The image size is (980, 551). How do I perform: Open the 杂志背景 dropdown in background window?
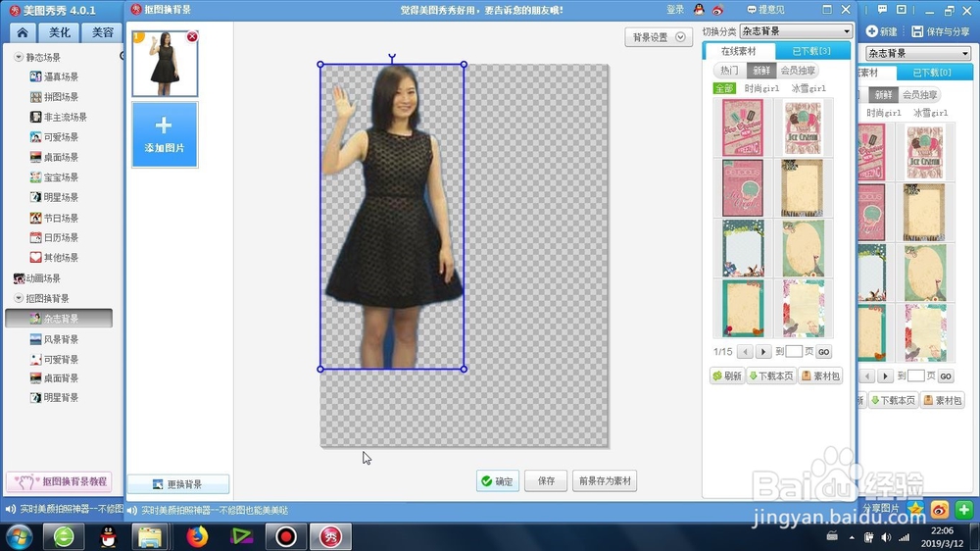[x=917, y=53]
